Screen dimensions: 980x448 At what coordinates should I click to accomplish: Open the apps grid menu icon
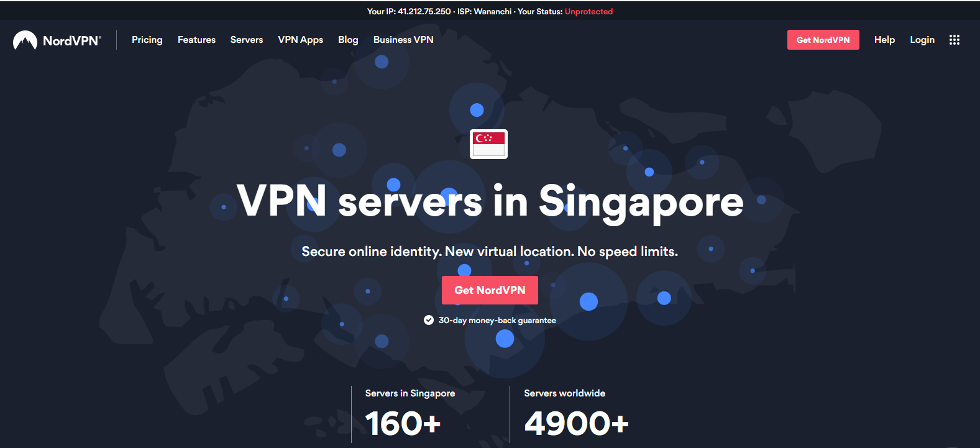955,40
